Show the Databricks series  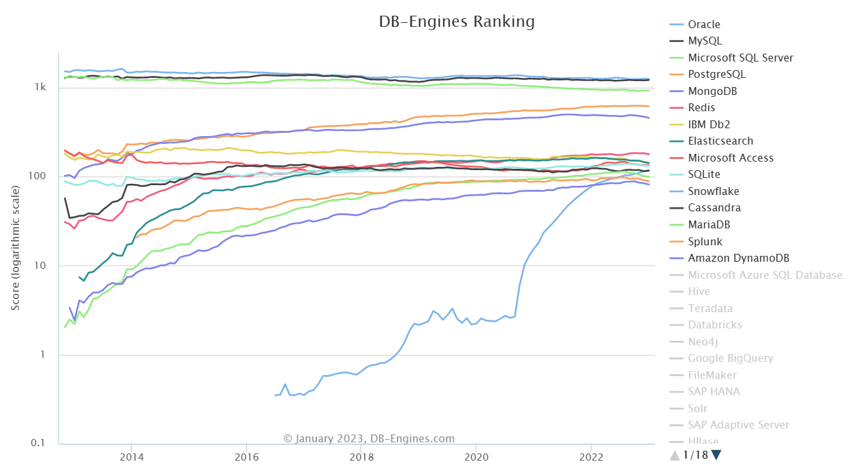coord(706,325)
